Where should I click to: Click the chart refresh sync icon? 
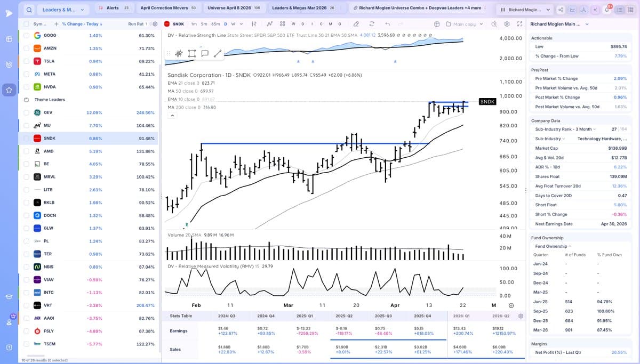pyautogui.click(x=372, y=24)
